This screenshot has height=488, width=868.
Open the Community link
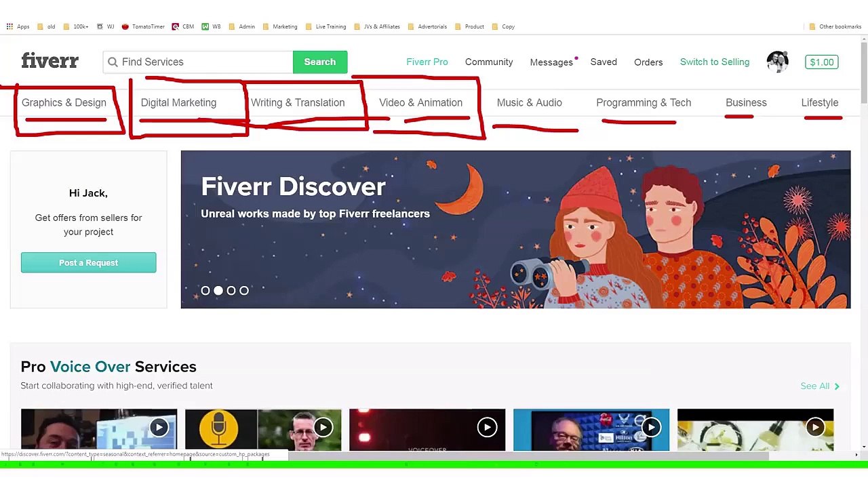tap(489, 62)
